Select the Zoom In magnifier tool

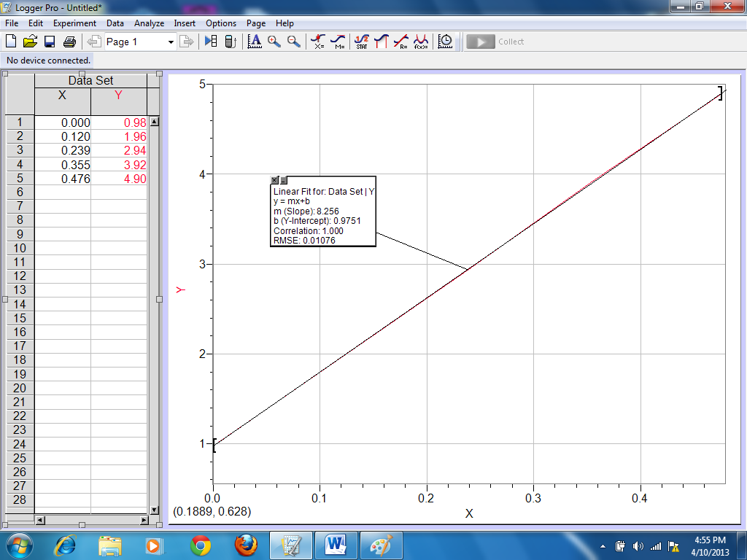pos(274,42)
